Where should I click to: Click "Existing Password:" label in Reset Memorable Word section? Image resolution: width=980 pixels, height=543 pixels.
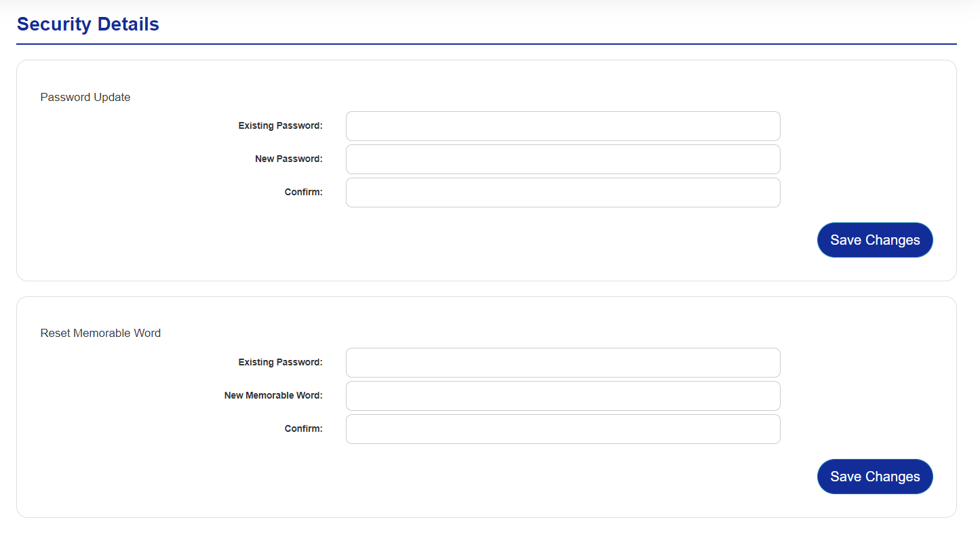tap(281, 363)
